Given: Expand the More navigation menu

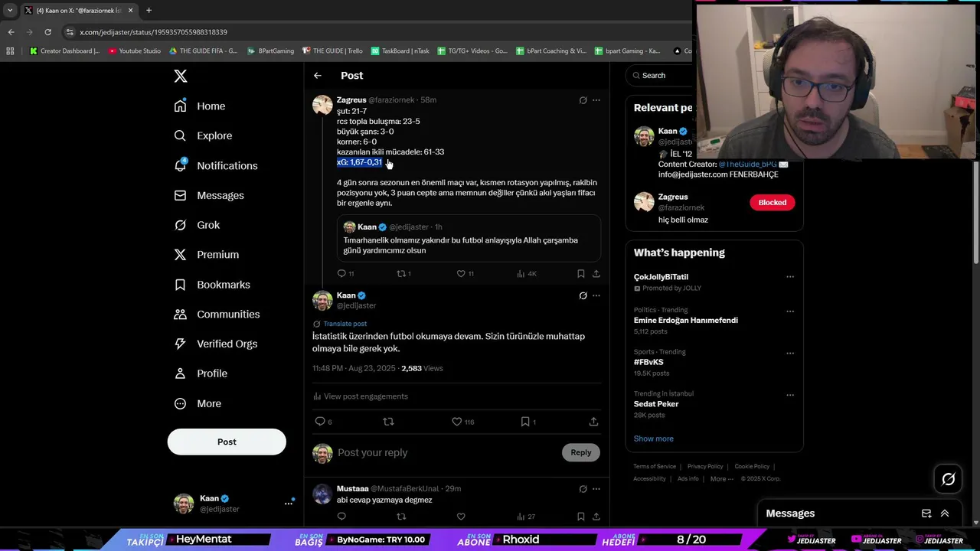Looking at the screenshot, I should 198,403.
